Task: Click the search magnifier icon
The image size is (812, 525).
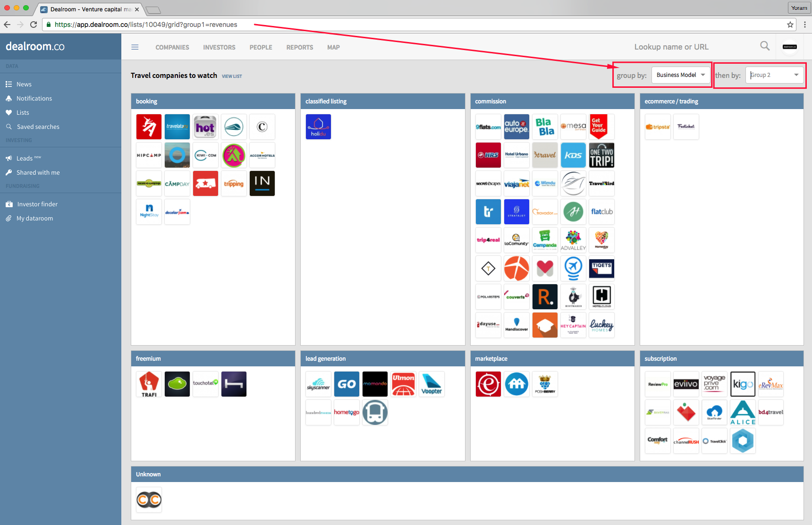Action: point(765,46)
